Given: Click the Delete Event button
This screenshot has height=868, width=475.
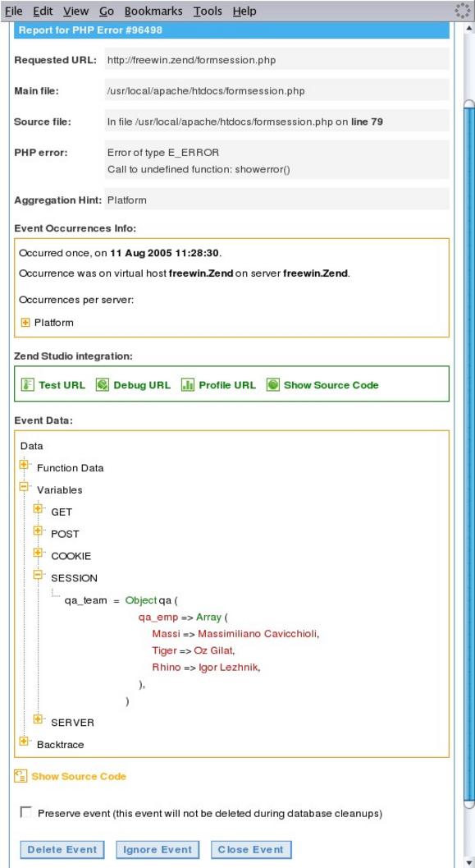Looking at the screenshot, I should (62, 849).
